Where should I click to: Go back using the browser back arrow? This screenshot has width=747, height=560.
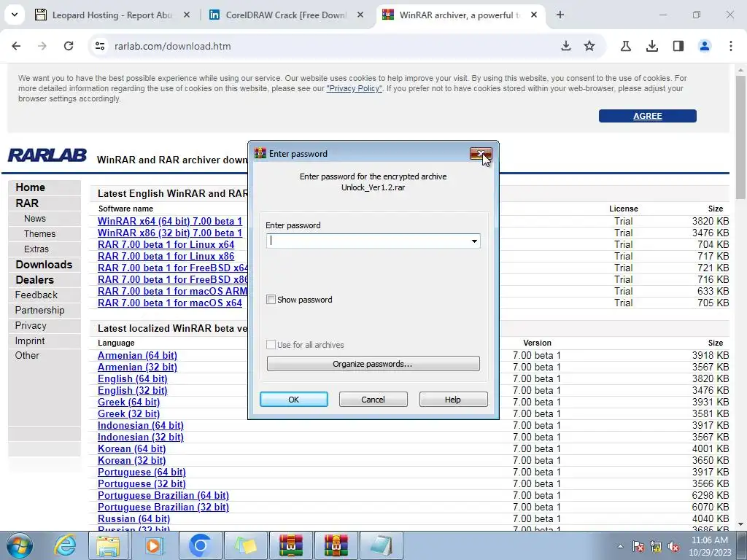coord(16,46)
